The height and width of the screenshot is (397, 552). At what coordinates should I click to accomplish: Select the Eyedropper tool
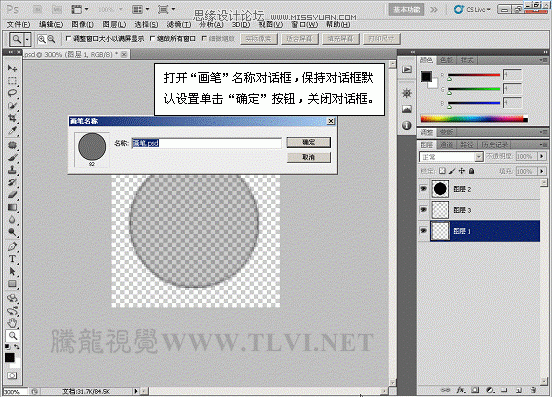point(12,131)
